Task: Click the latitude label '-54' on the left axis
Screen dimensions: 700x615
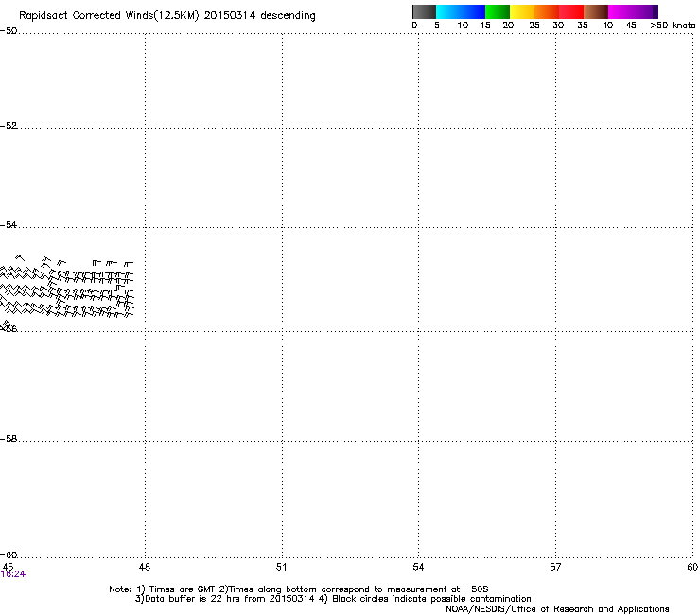Action: point(9,225)
